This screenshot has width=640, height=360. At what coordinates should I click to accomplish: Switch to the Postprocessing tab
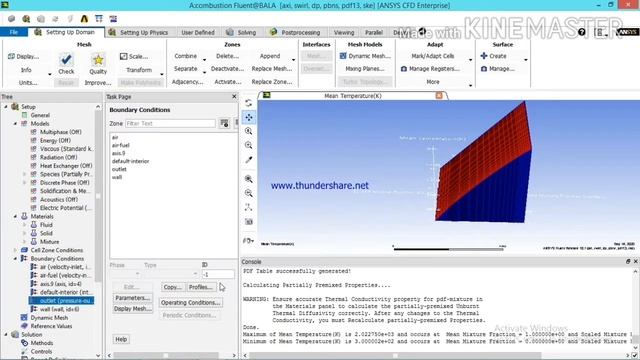[x=295, y=32]
